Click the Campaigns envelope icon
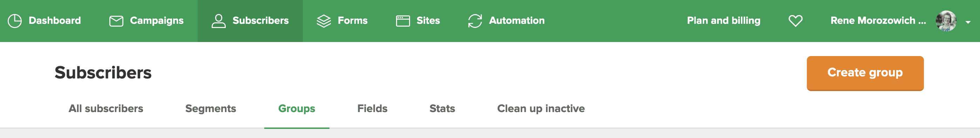This screenshot has height=138, width=980. tap(116, 21)
